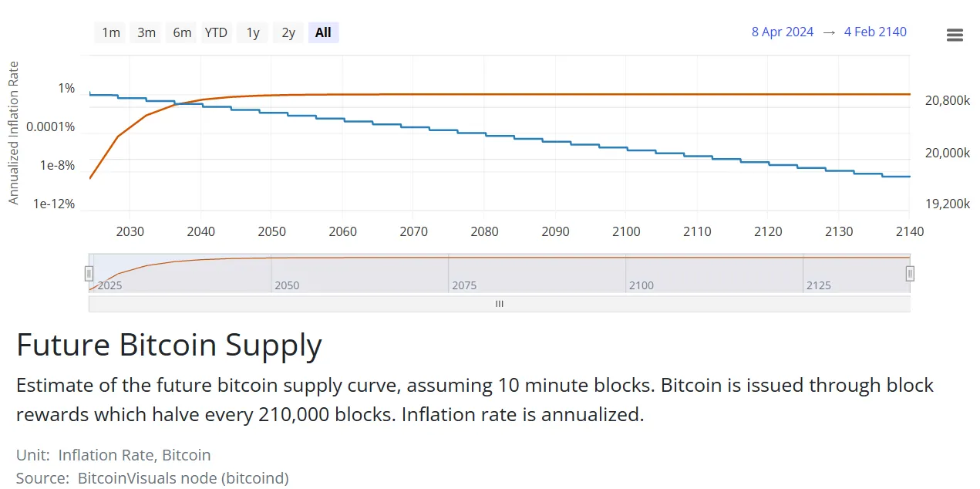Open the chart hamburger context menu
Screen dimensions: 980x489
pos(955,35)
